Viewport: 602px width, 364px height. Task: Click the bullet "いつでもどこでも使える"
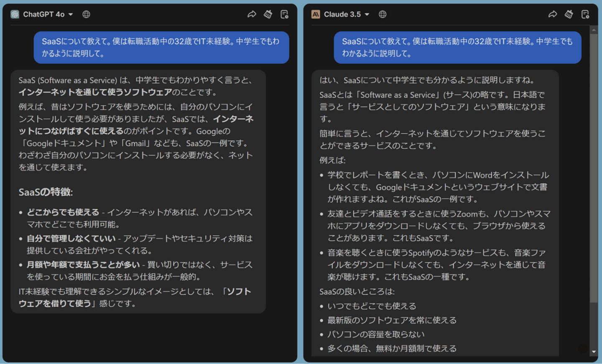(x=372, y=306)
